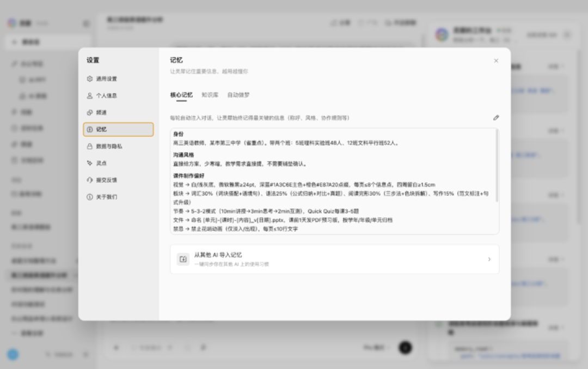
Task: Open the 数据与隐私 menu label
Action: click(109, 147)
